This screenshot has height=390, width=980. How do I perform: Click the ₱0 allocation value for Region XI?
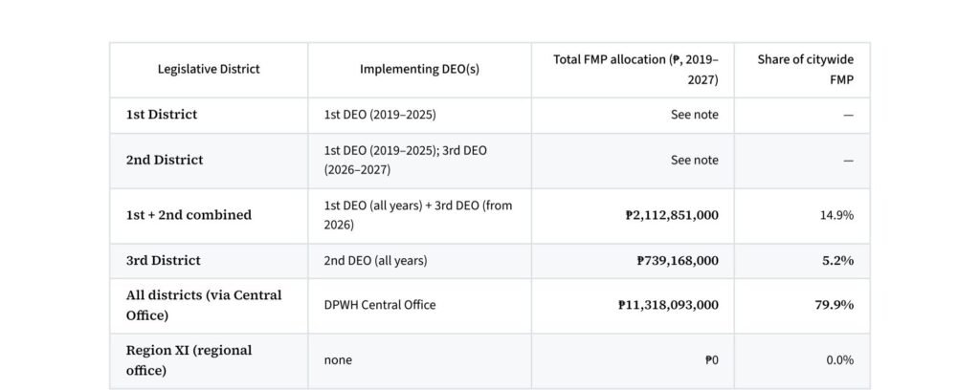[x=711, y=360]
